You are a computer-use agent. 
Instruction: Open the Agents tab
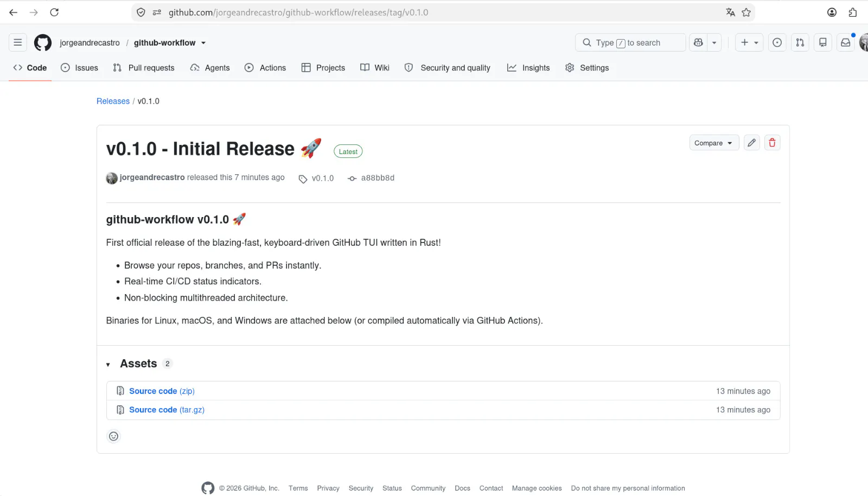210,68
